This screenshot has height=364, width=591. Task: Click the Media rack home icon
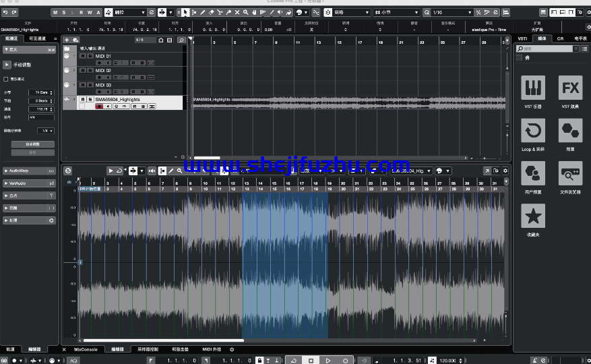coord(527,58)
